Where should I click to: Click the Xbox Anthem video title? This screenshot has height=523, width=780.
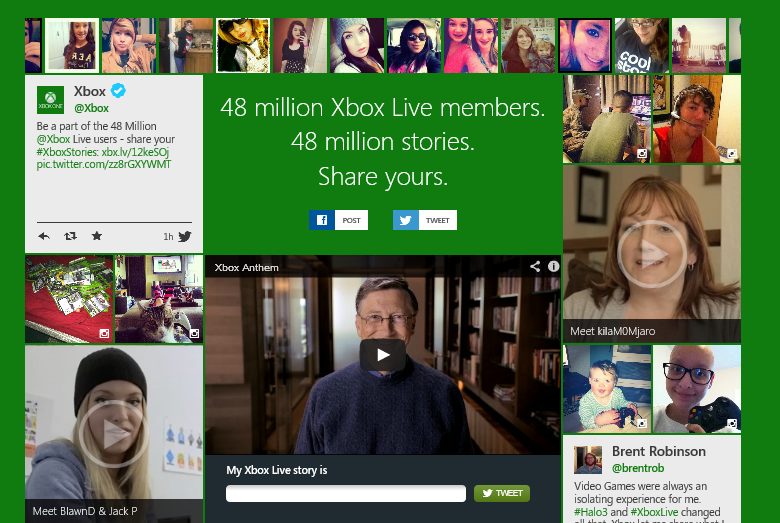tap(246, 267)
